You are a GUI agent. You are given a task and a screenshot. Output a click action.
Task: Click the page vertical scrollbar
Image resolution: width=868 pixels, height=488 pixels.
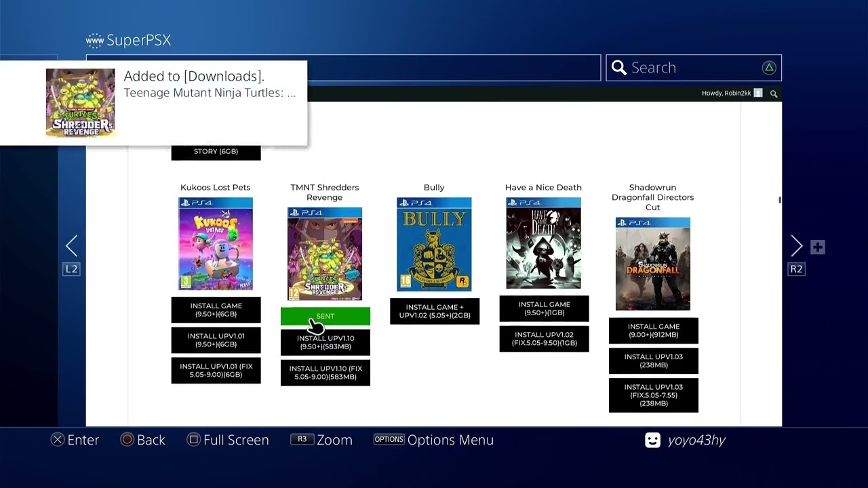[x=780, y=200]
